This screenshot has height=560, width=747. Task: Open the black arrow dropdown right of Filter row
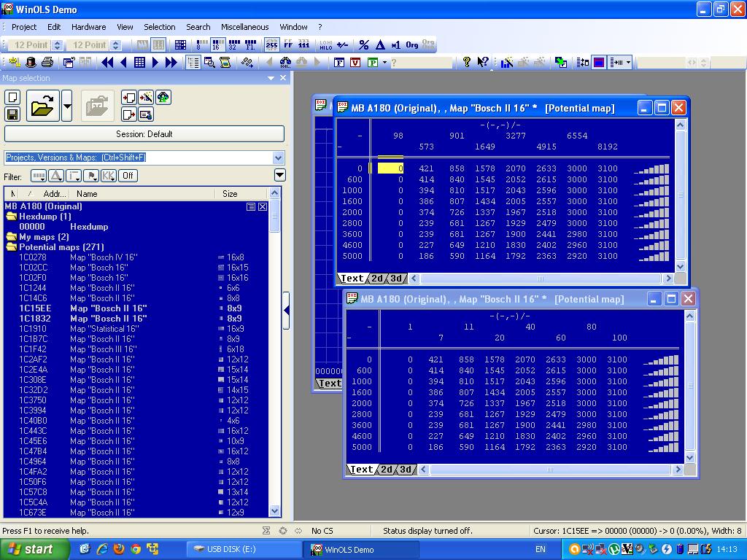point(280,176)
